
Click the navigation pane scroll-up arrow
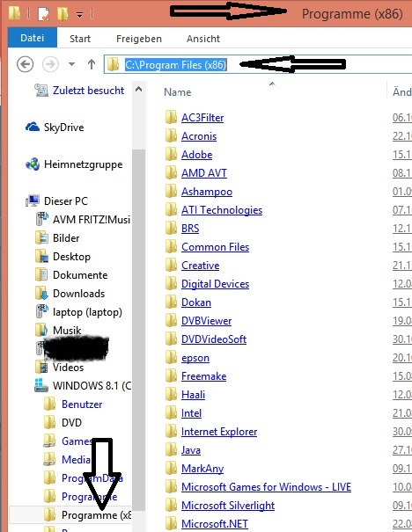(138, 89)
